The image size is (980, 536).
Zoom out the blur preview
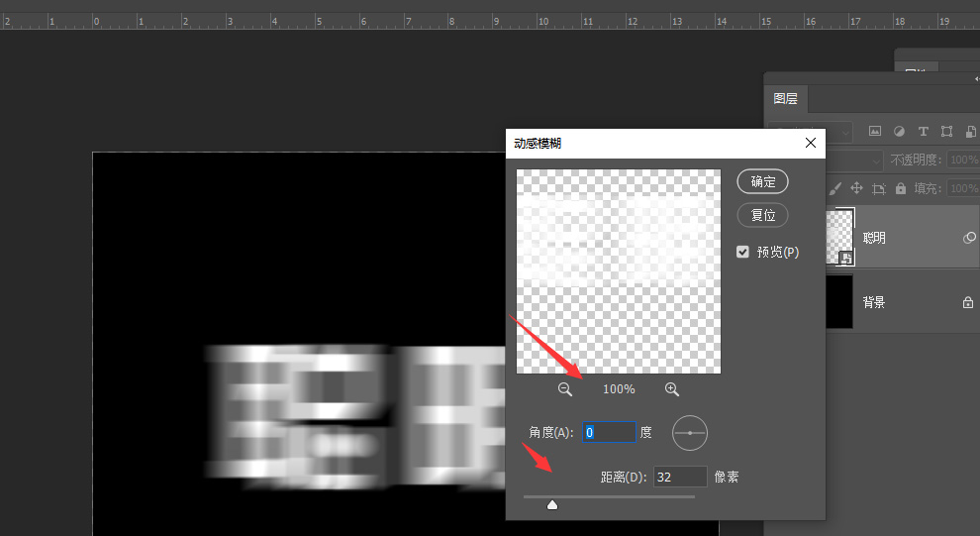pyautogui.click(x=565, y=389)
